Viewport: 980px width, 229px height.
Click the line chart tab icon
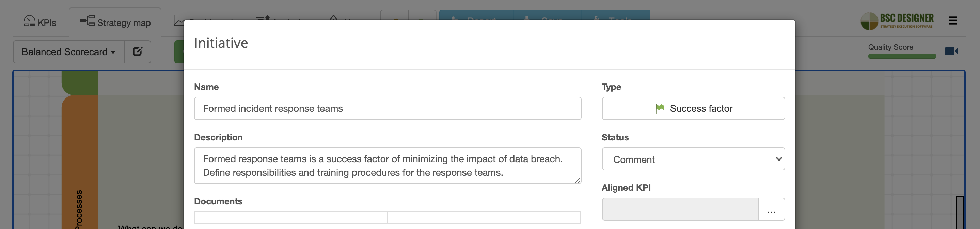[178, 20]
